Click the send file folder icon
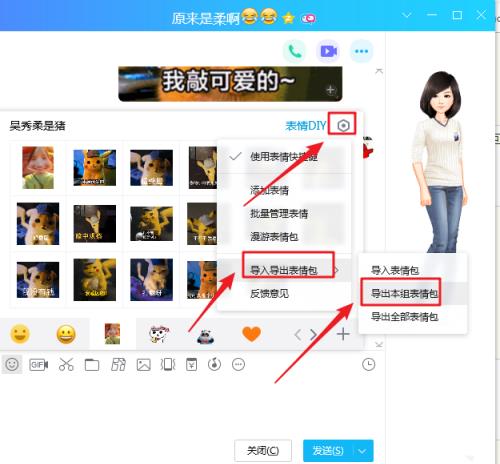This screenshot has height=464, width=500. 92,365
